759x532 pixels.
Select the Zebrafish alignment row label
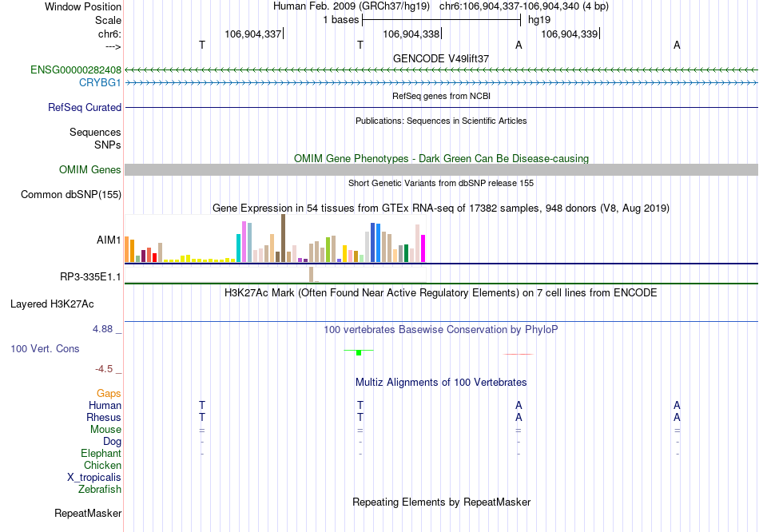pyautogui.click(x=99, y=490)
